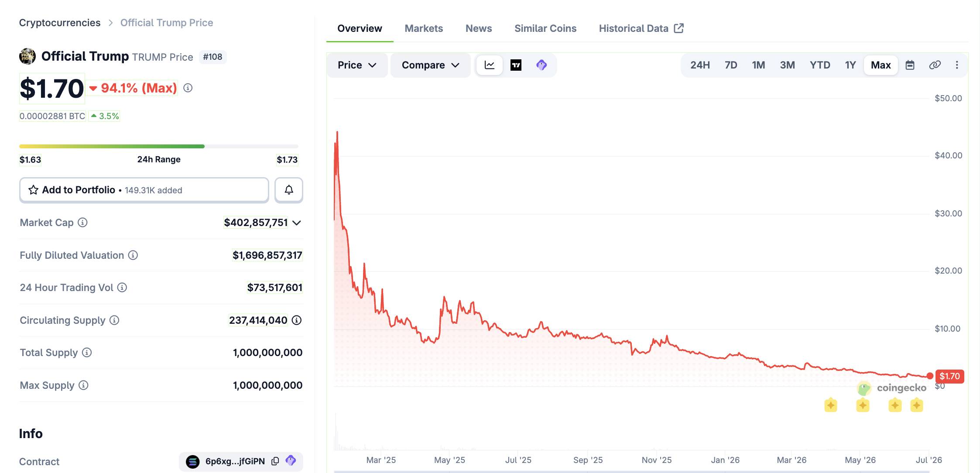Click the Official Trump Price breadcrumb text
The image size is (980, 473).
click(x=167, y=23)
